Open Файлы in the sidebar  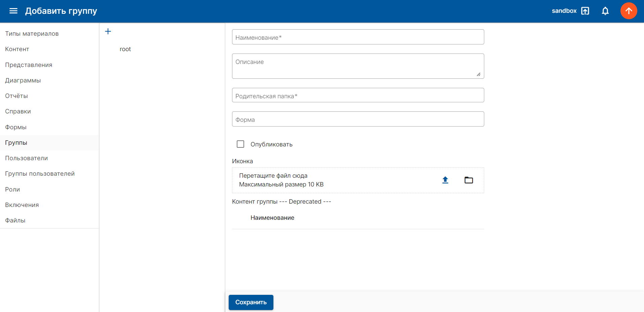point(49,220)
